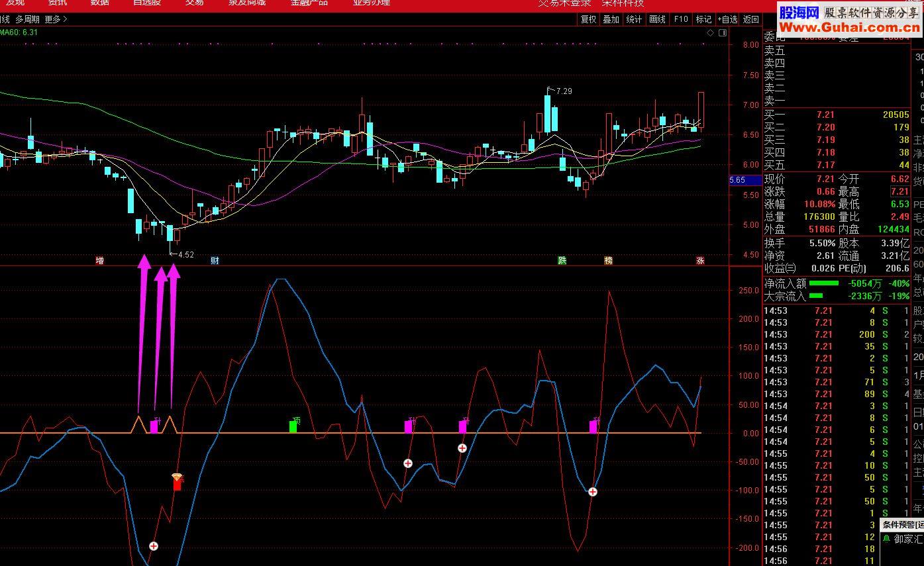The image size is (924, 566).
Task: Open the 统计 statistics tool
Action: (634, 19)
